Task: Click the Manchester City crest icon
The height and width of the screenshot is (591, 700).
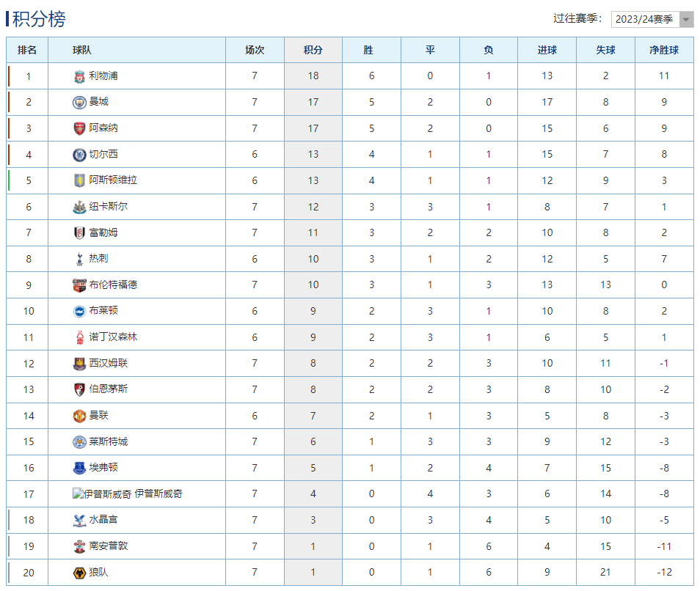Action: coord(79,102)
